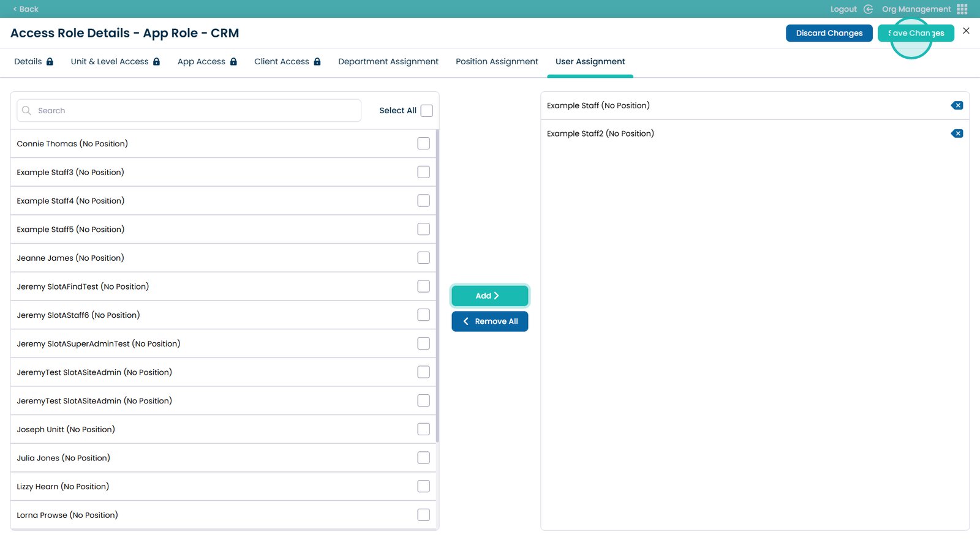Open Unit & Level Access tab
This screenshot has height=551, width=980.
tap(110, 62)
